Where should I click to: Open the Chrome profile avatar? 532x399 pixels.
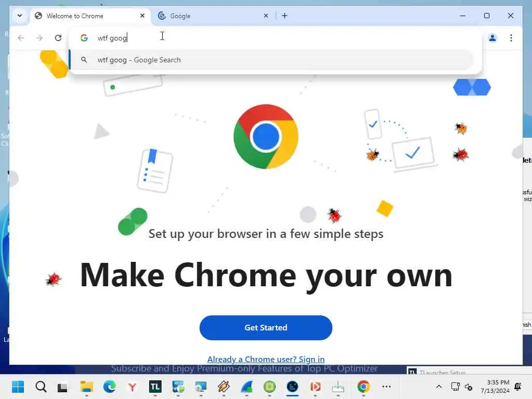493,37
